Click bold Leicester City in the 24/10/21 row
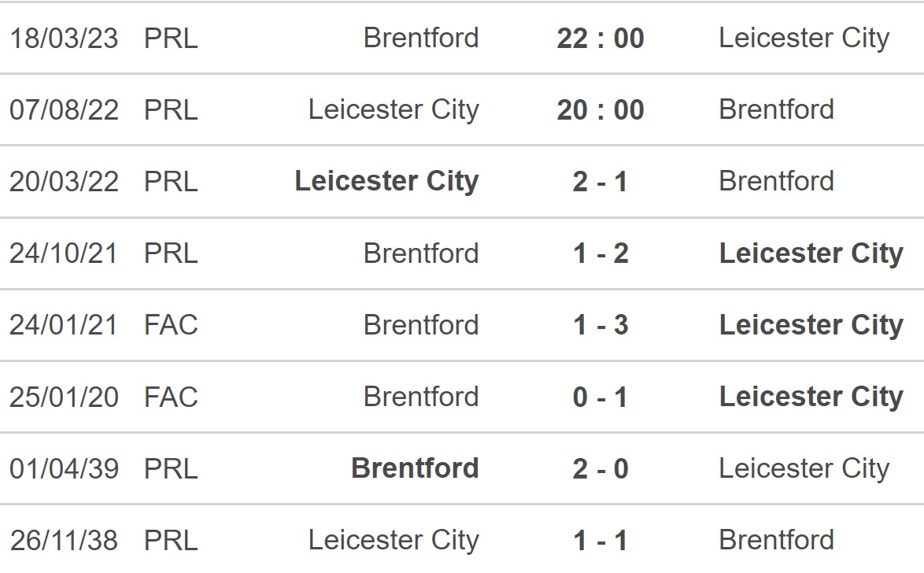Image resolution: width=924 pixels, height=573 pixels. pyautogui.click(x=811, y=253)
